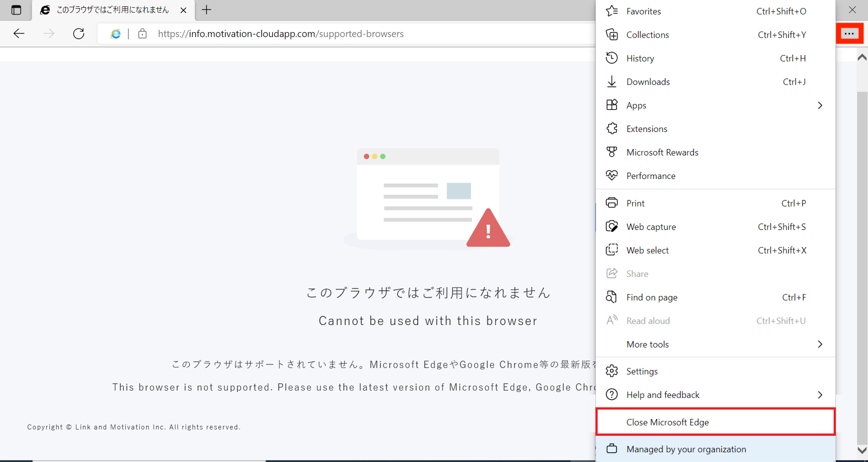This screenshot has width=868, height=462.
Task: Click Close Microsoft Edge
Action: 667,422
